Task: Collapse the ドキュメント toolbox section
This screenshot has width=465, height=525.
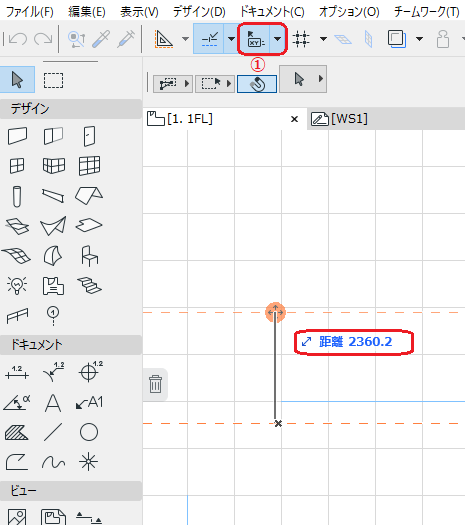Action: point(71,345)
